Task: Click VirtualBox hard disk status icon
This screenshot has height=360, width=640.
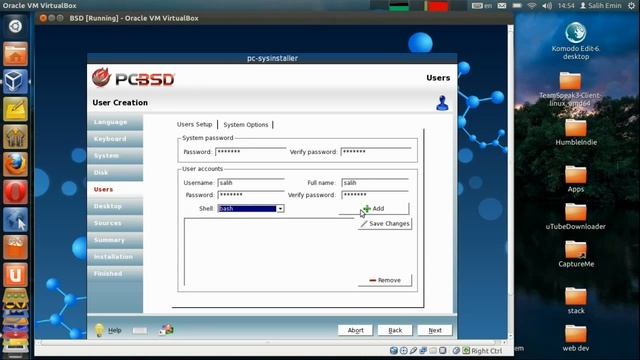Action: pos(393,351)
